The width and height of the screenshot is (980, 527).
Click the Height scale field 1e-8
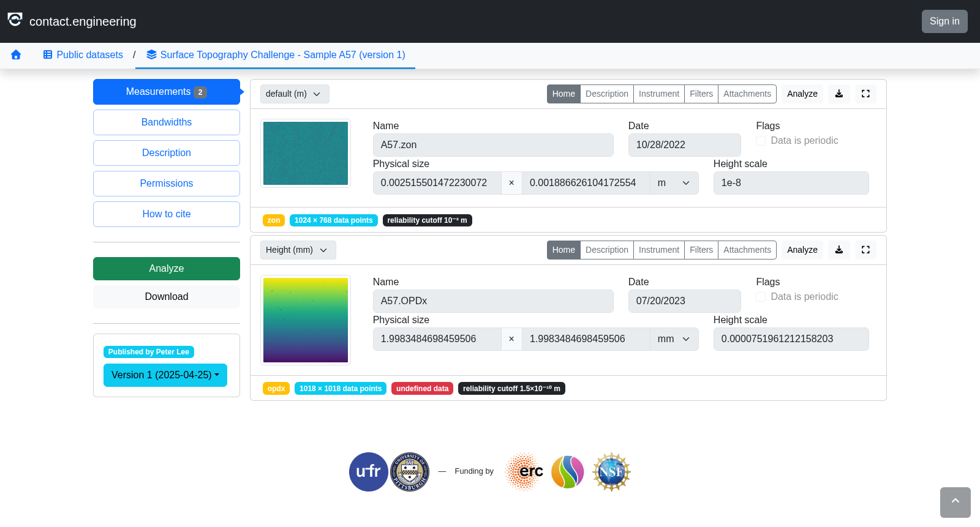(x=791, y=183)
